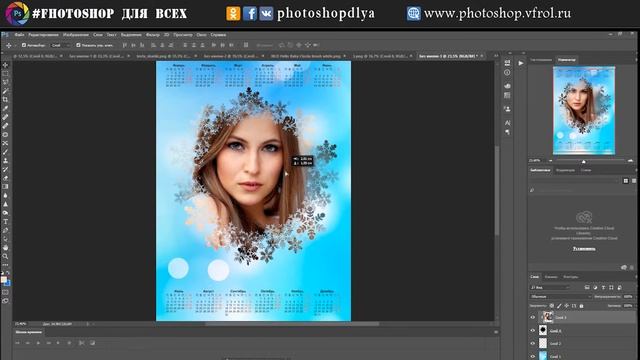Select the Zoom magnifier tool
This screenshot has height=360, width=640.
click(x=5, y=256)
